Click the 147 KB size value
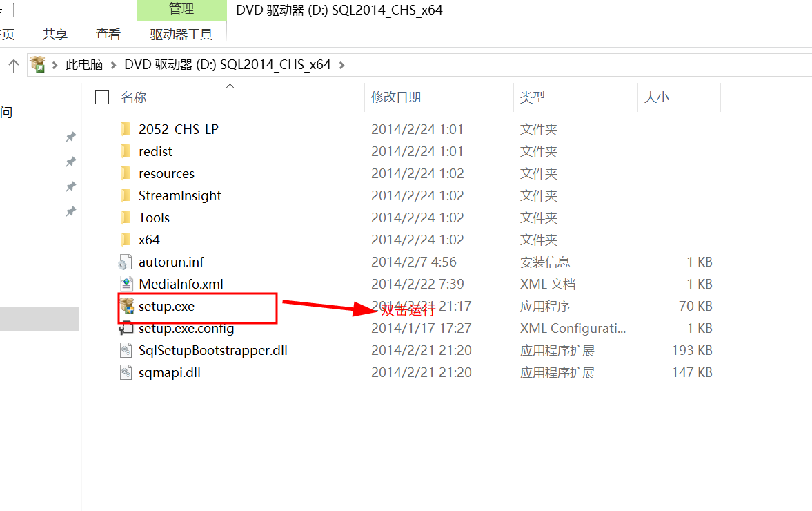812x511 pixels. pyautogui.click(x=692, y=373)
